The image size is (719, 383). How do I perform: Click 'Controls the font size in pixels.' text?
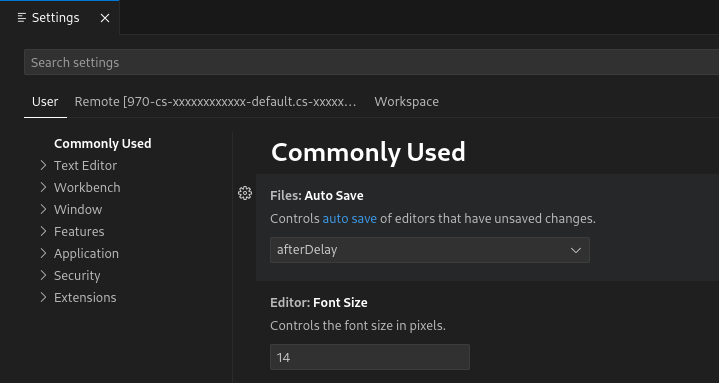point(358,326)
